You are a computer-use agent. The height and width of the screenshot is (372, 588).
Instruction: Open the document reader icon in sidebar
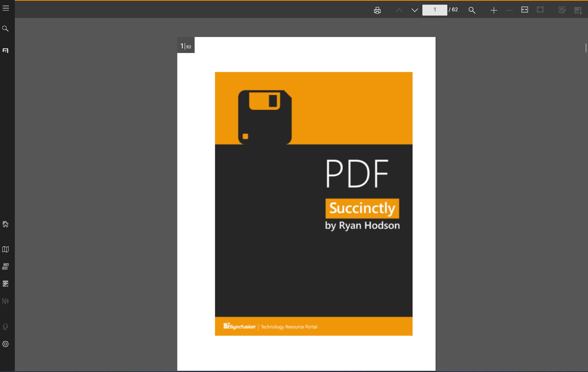(5, 51)
